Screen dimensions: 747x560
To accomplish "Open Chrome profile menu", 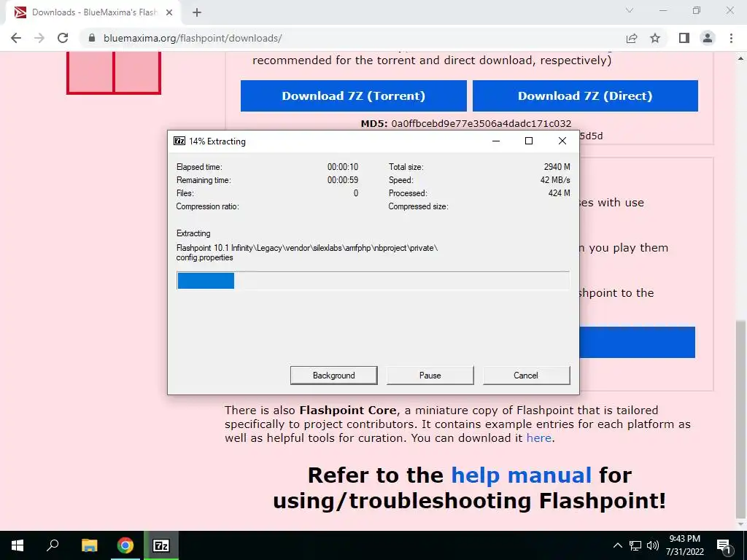I will tap(708, 38).
